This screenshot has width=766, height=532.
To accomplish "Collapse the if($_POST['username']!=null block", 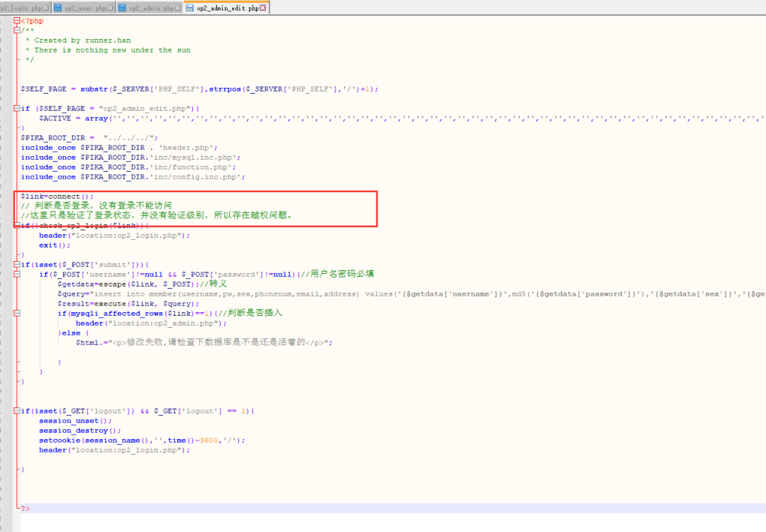I will [16, 275].
